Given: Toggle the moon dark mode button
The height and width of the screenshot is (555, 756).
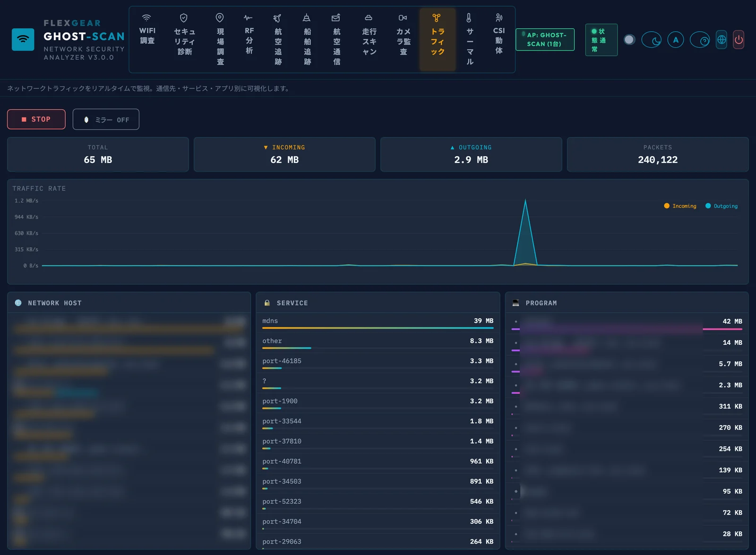Looking at the screenshot, I should point(652,40).
